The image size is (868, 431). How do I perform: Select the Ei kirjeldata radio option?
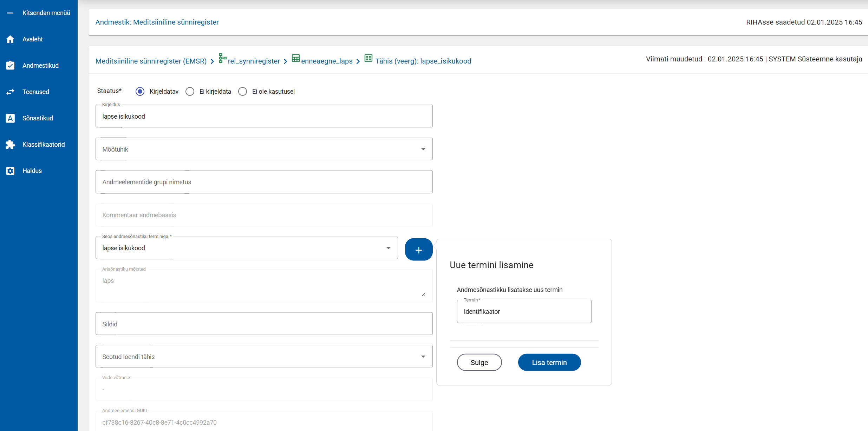point(190,92)
